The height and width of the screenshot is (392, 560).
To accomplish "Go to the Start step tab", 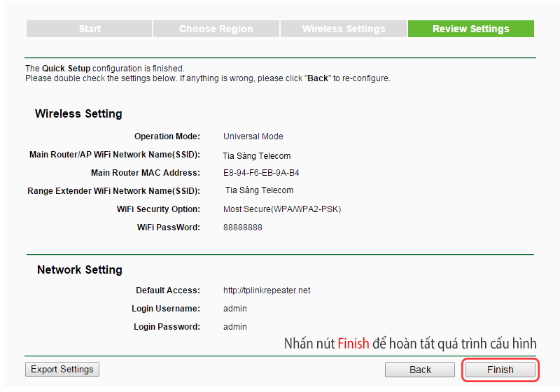I will click(90, 29).
